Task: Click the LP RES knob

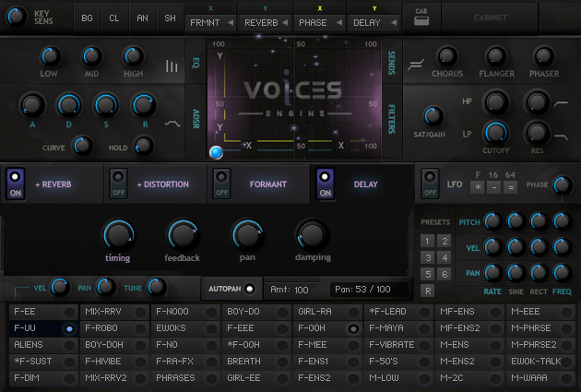Action: (537, 133)
